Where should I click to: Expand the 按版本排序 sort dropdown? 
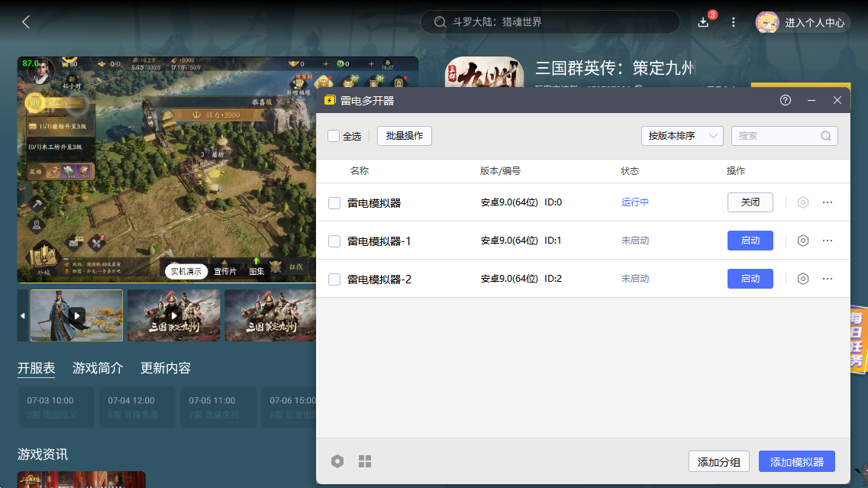(682, 136)
